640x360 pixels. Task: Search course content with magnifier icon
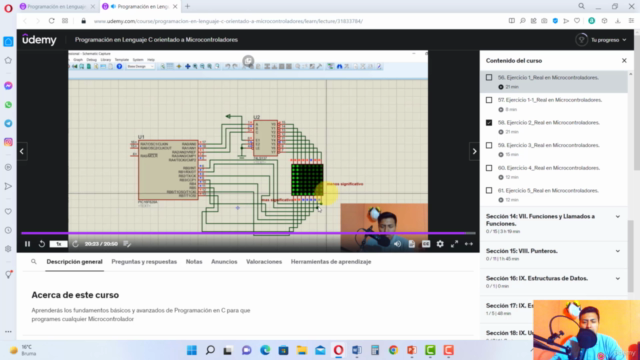coord(34,262)
